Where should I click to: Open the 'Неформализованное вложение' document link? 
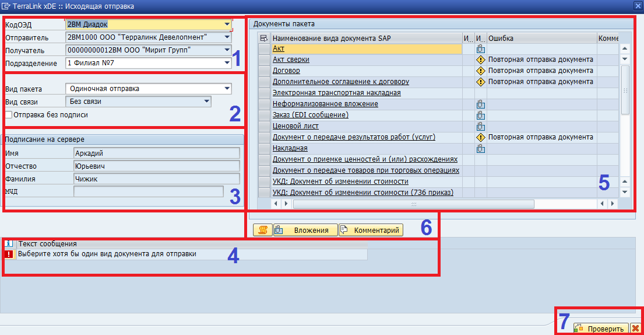point(325,104)
